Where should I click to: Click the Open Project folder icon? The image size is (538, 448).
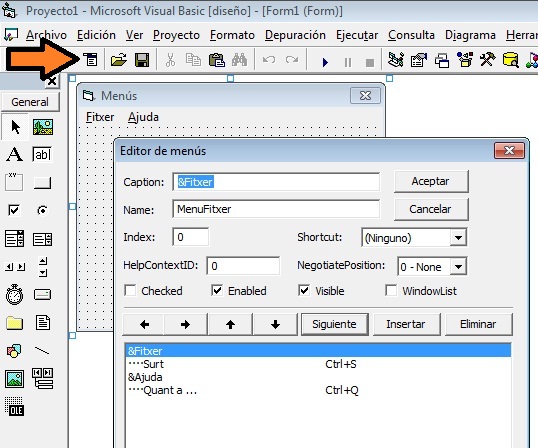[x=119, y=60]
